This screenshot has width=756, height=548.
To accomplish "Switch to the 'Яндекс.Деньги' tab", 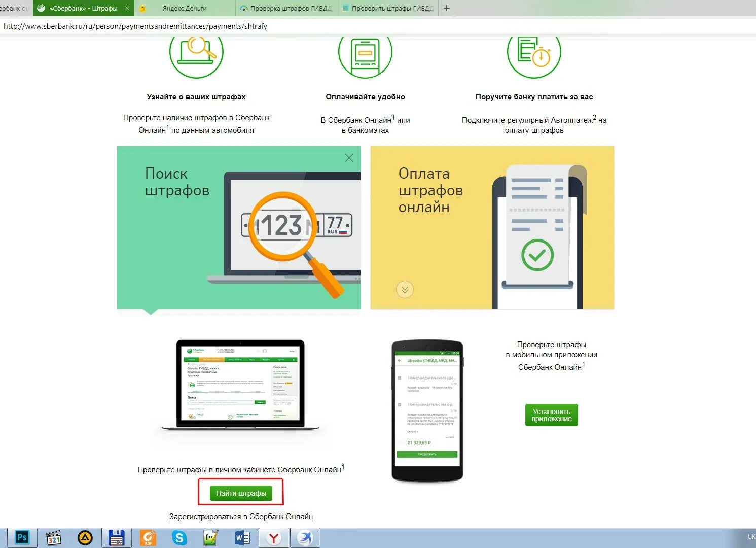I will tap(185, 9).
